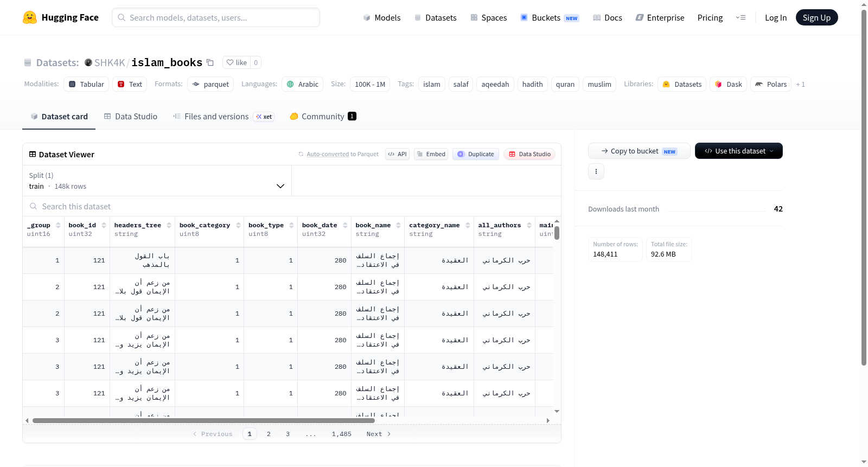
Task: Open Docs in the top navigation
Action: [x=608, y=18]
